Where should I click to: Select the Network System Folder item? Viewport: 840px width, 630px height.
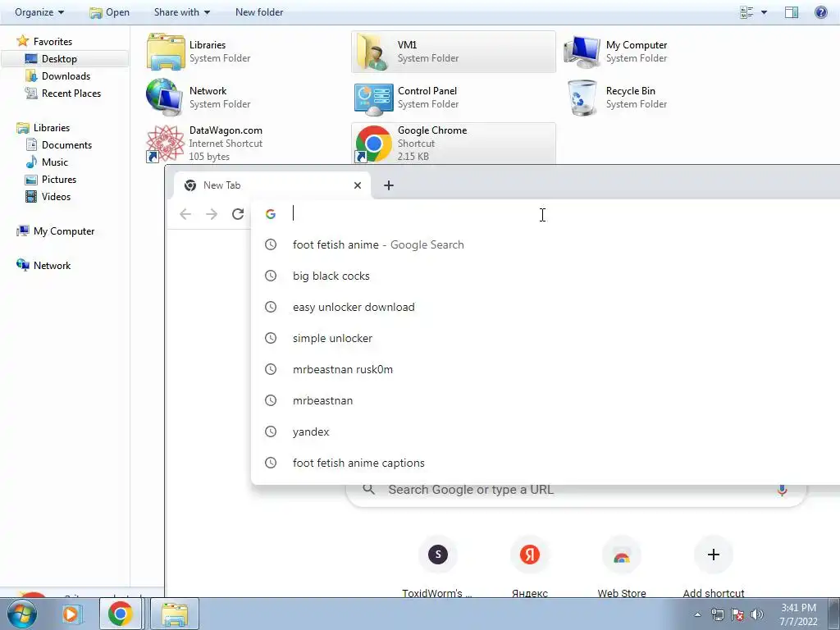click(246, 98)
